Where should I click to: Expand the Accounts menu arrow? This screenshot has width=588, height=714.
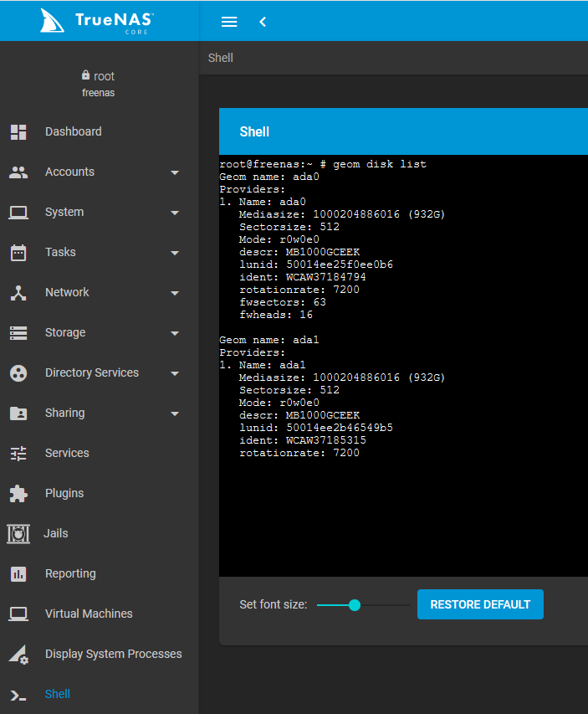175,172
